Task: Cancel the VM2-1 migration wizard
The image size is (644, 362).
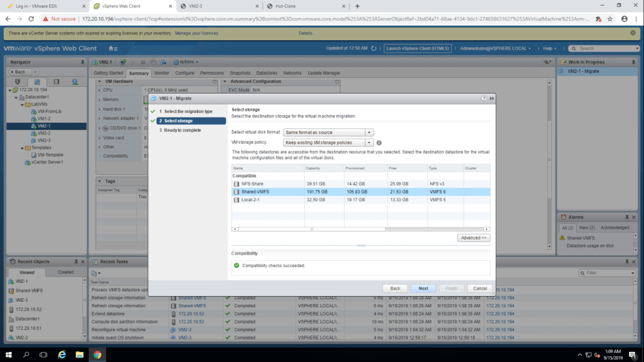Action: tap(477, 288)
